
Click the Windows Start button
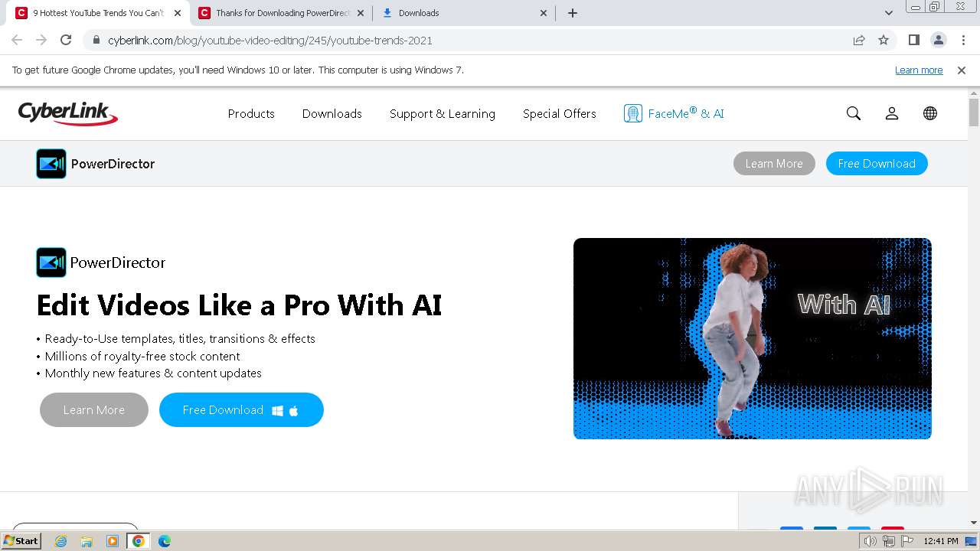point(21,541)
